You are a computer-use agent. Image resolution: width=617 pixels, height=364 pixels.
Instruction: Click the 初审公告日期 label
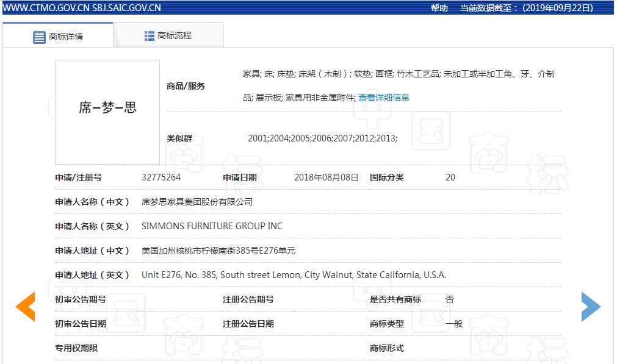coord(81,324)
